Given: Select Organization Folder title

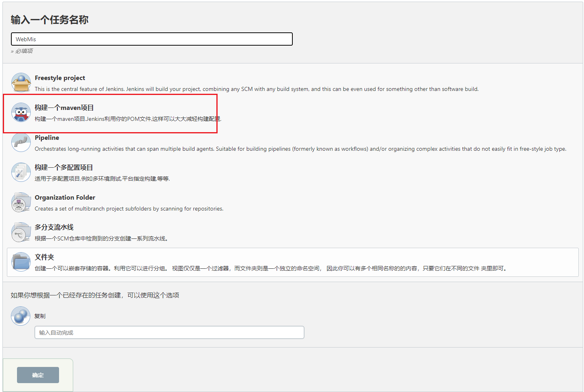Looking at the screenshot, I should (65, 198).
